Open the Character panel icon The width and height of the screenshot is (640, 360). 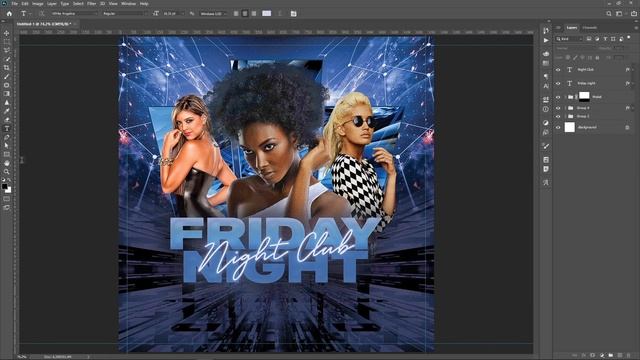point(546,86)
